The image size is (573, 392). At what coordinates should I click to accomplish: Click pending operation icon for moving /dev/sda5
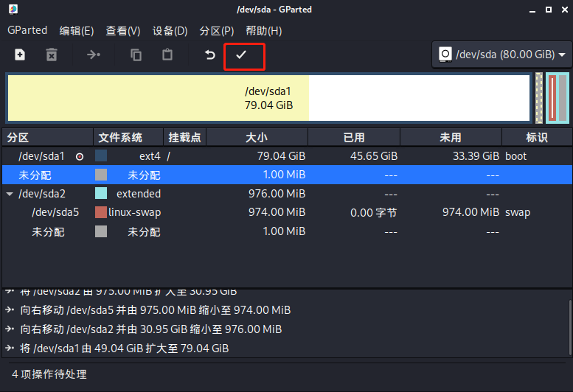[10, 310]
